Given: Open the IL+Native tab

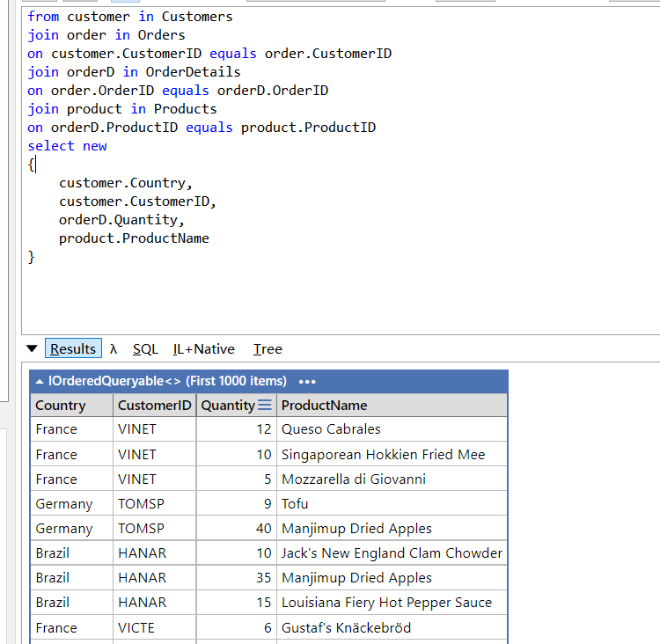Looking at the screenshot, I should click(x=204, y=349).
